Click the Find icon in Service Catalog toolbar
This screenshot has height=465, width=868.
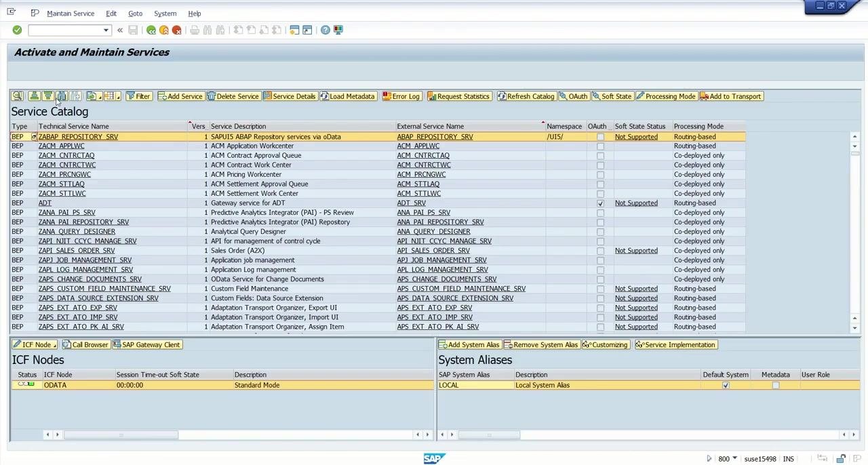point(62,96)
